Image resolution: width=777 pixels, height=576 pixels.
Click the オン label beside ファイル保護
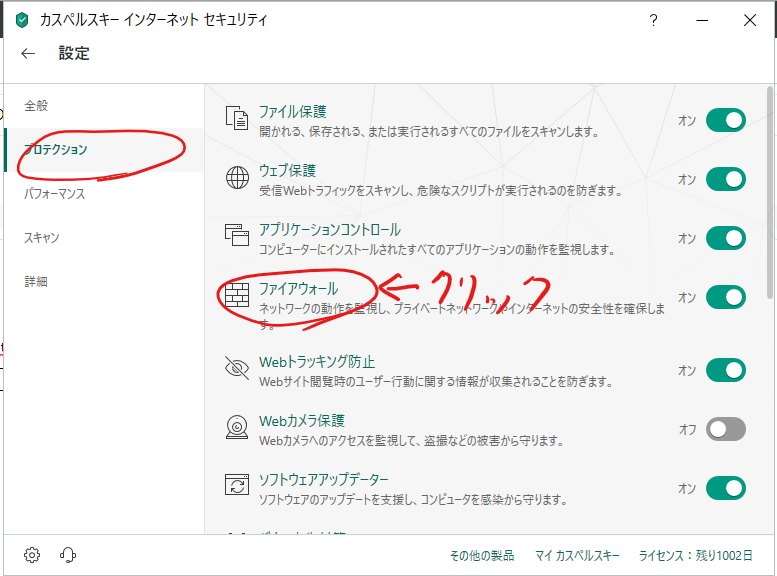[x=687, y=120]
